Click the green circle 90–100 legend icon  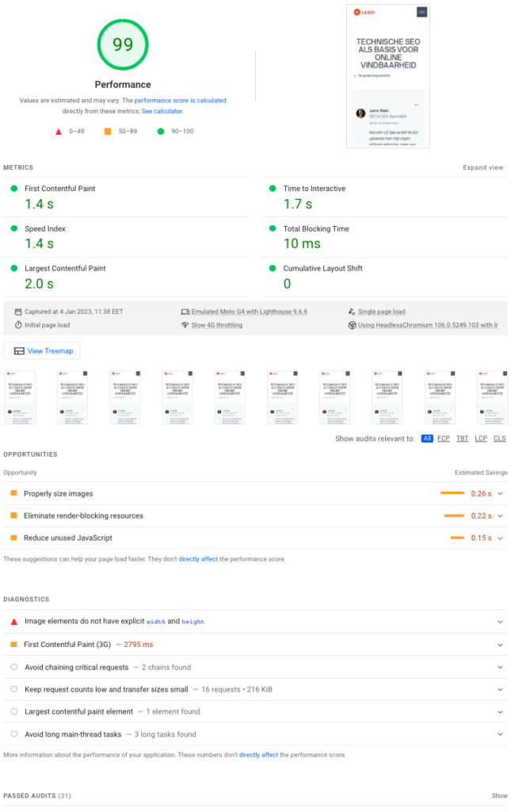pos(161,131)
